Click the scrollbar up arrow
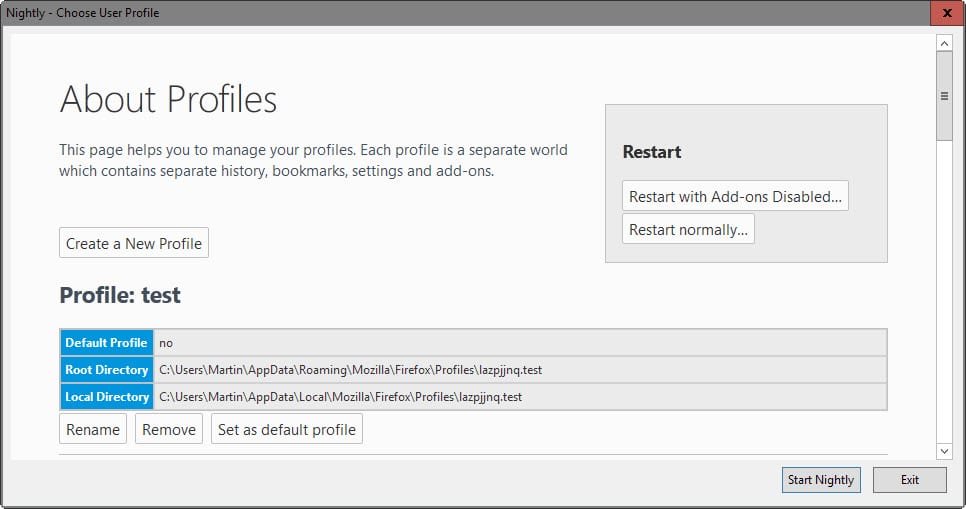The height and width of the screenshot is (509, 966). [944, 44]
